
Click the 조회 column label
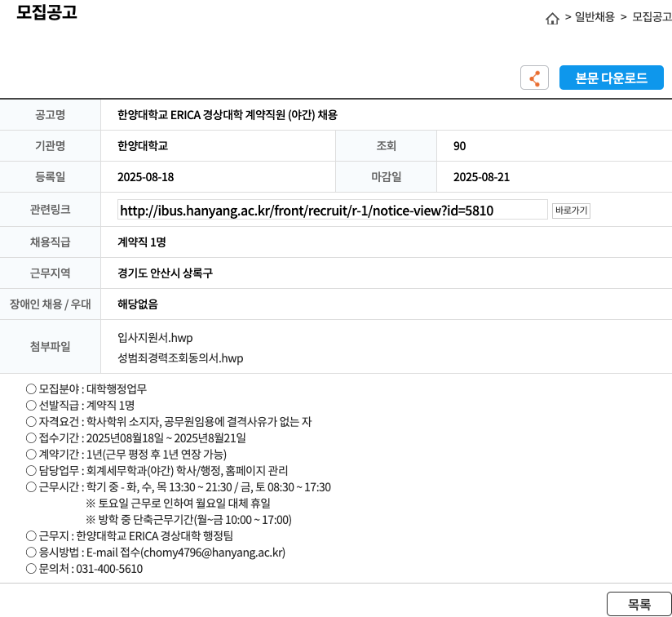pyautogui.click(x=386, y=146)
